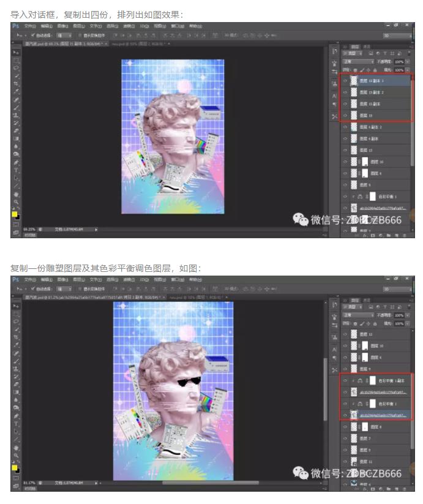Select the Hand tool in lower Photoshop window
423x504 pixels.
click(16, 448)
